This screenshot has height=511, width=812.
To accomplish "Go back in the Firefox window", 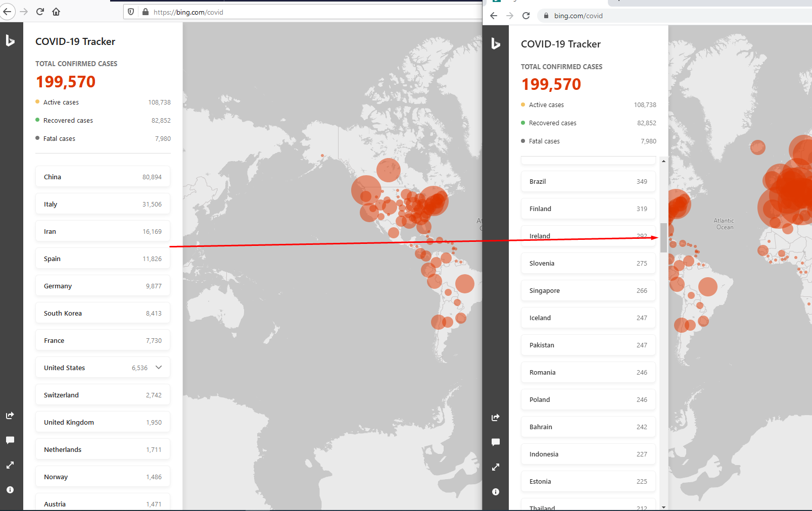I will coord(7,12).
